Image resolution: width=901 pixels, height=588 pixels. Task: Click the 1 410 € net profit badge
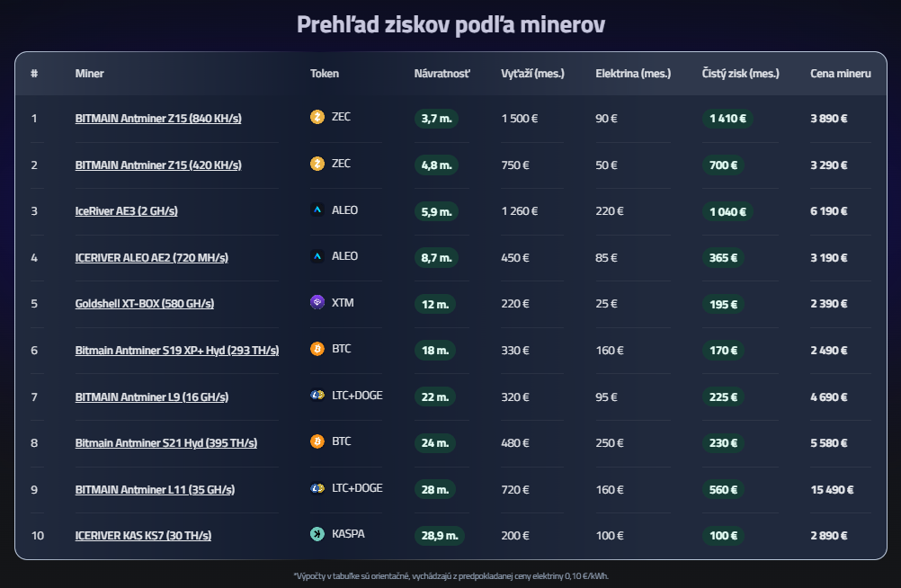tap(727, 118)
